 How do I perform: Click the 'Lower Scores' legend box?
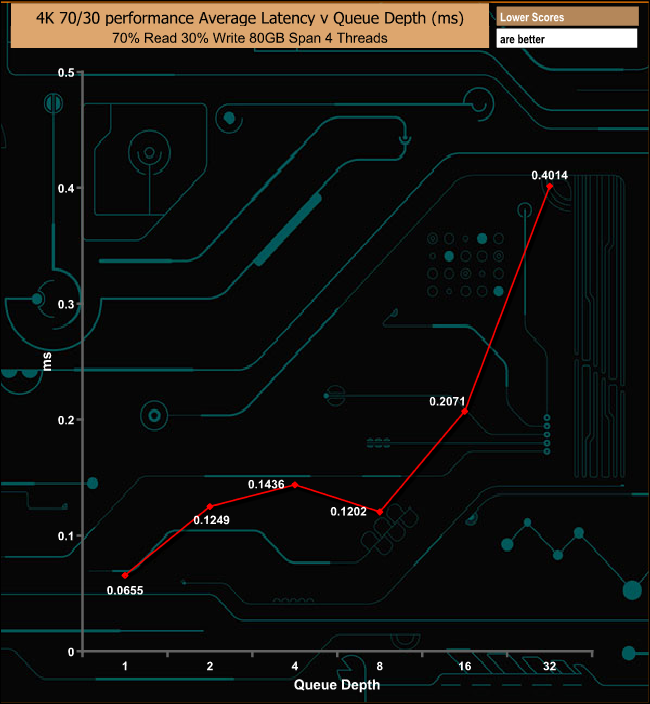coord(567,17)
